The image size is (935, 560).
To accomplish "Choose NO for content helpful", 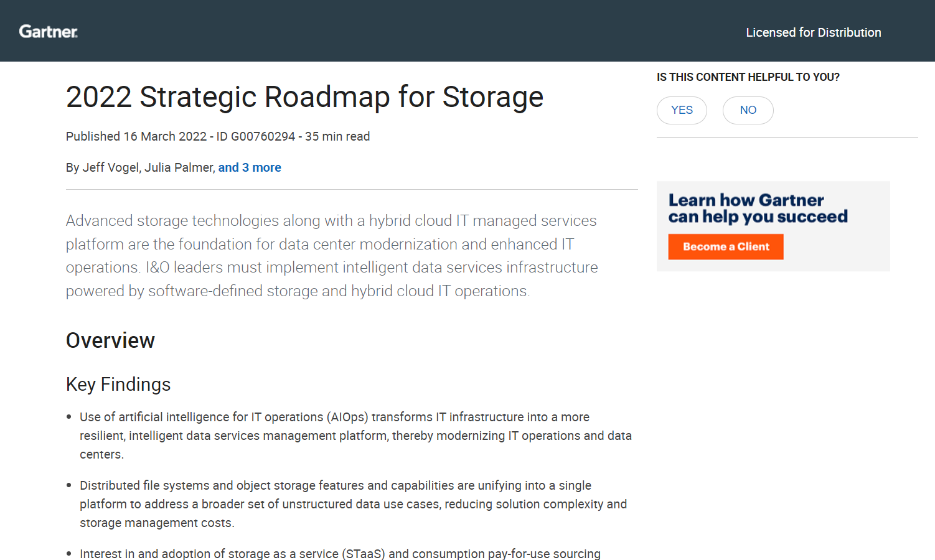I will (748, 110).
